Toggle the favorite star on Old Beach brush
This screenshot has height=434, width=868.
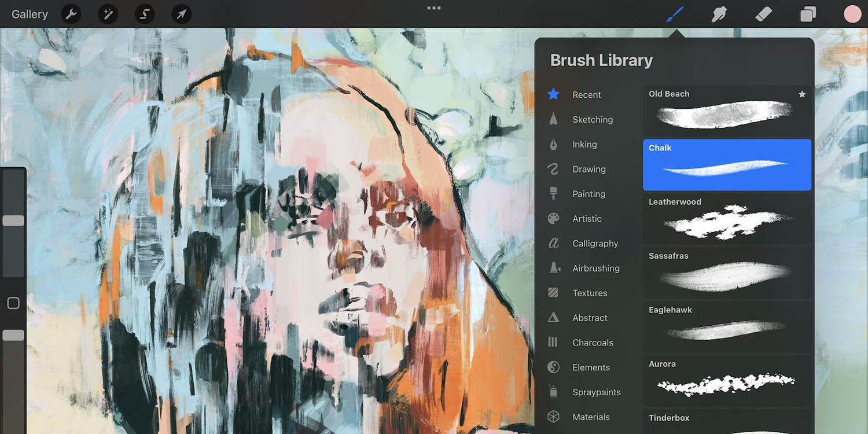pyautogui.click(x=802, y=94)
